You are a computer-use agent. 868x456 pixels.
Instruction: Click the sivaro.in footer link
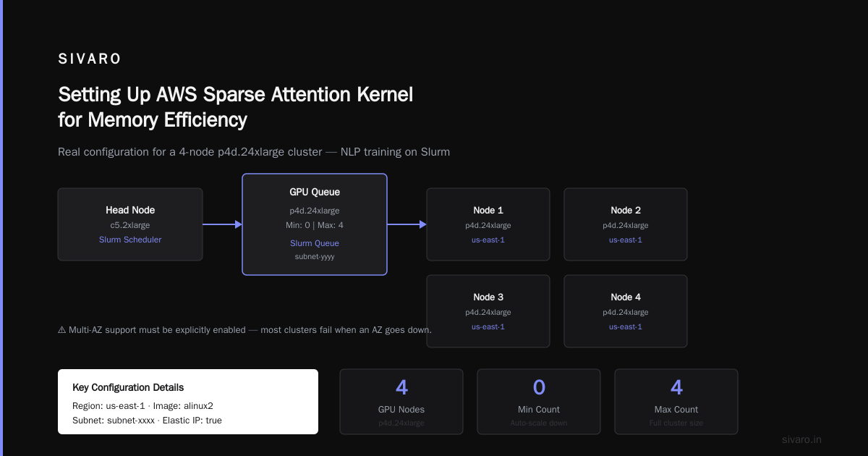[x=802, y=439]
